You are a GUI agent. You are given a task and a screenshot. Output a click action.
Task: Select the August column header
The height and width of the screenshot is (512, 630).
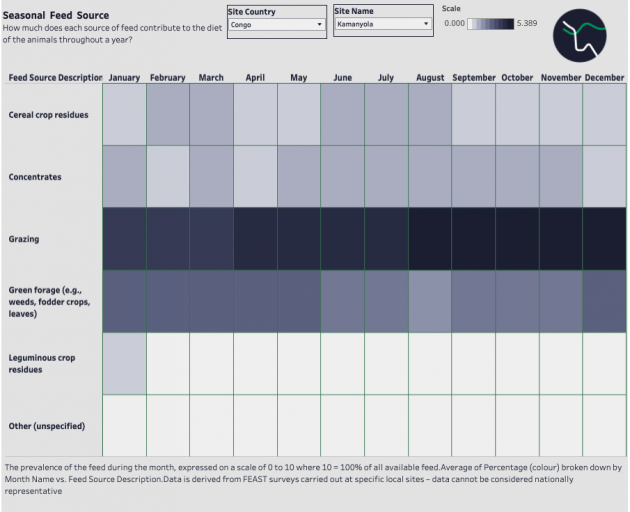pyautogui.click(x=429, y=78)
